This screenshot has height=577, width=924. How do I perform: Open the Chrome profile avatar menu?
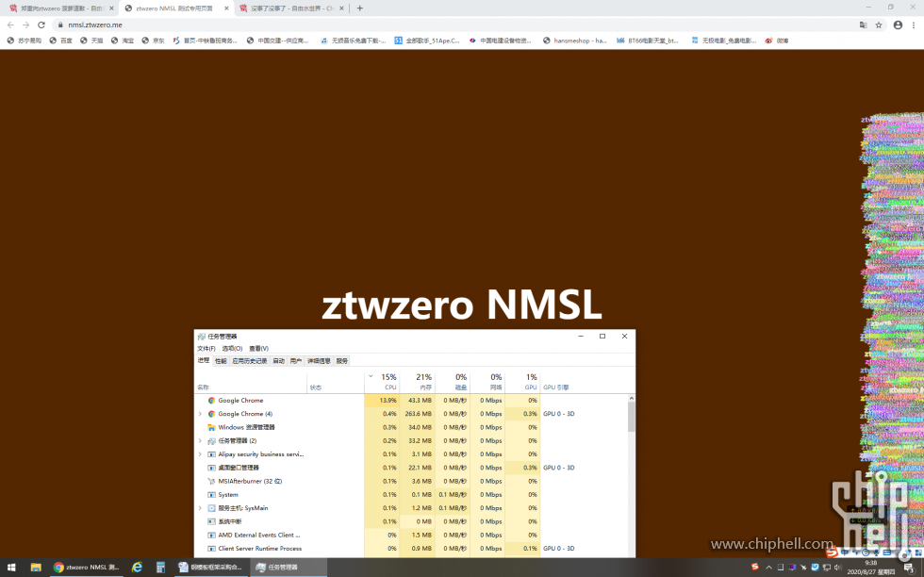(898, 25)
